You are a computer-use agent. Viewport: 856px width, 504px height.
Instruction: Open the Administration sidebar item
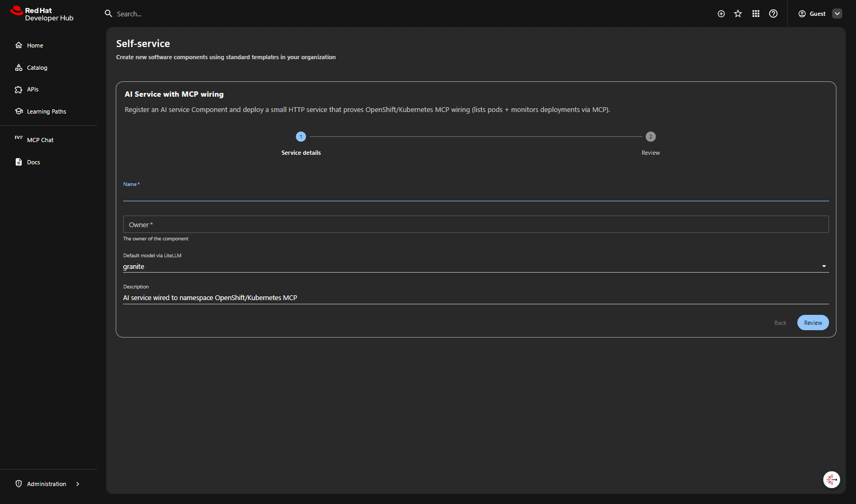[x=46, y=484]
